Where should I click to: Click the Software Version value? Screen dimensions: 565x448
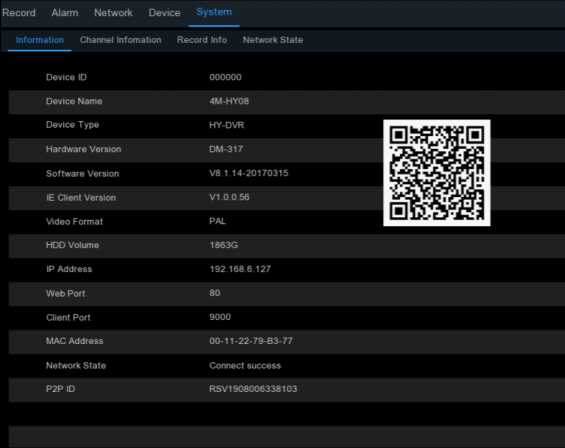coord(249,173)
